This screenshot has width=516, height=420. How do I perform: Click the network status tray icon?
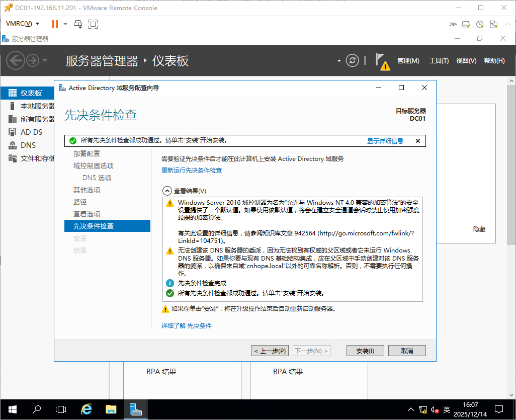[423, 410]
